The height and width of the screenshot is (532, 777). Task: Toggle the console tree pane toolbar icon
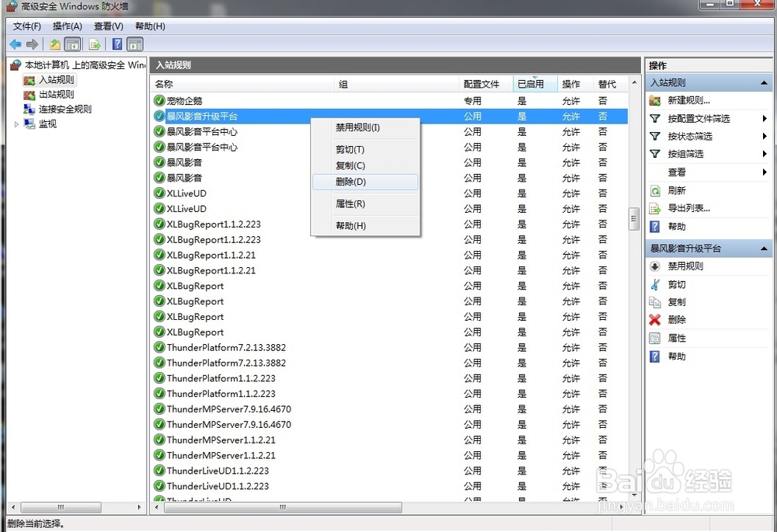coord(73,44)
